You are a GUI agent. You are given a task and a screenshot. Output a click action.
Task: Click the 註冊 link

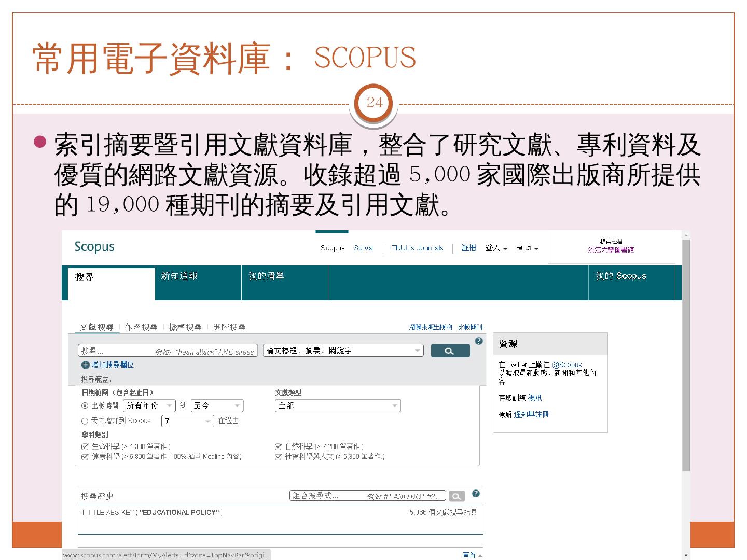pyautogui.click(x=469, y=248)
